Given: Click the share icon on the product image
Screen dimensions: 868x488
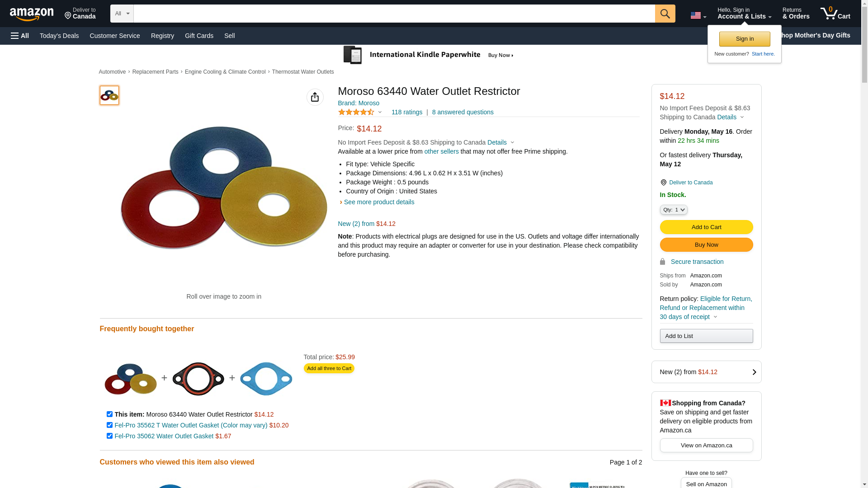Looking at the screenshot, I should click(x=315, y=97).
